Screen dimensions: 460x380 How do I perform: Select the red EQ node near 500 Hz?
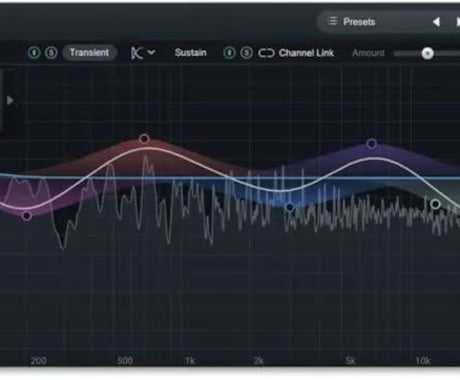[144, 139]
